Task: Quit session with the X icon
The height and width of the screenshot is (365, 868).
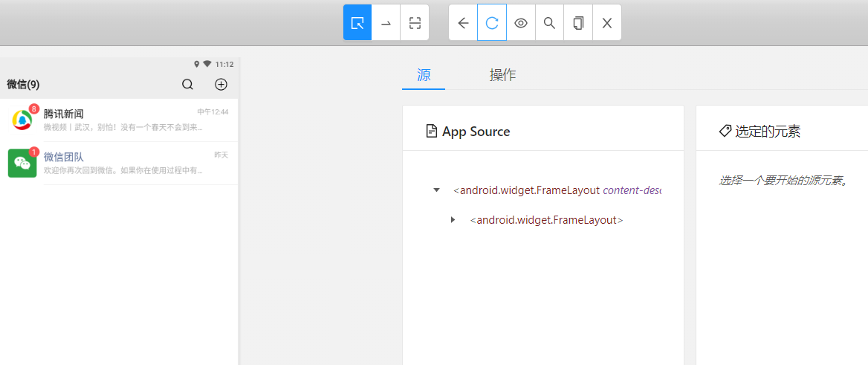Action: 607,23
